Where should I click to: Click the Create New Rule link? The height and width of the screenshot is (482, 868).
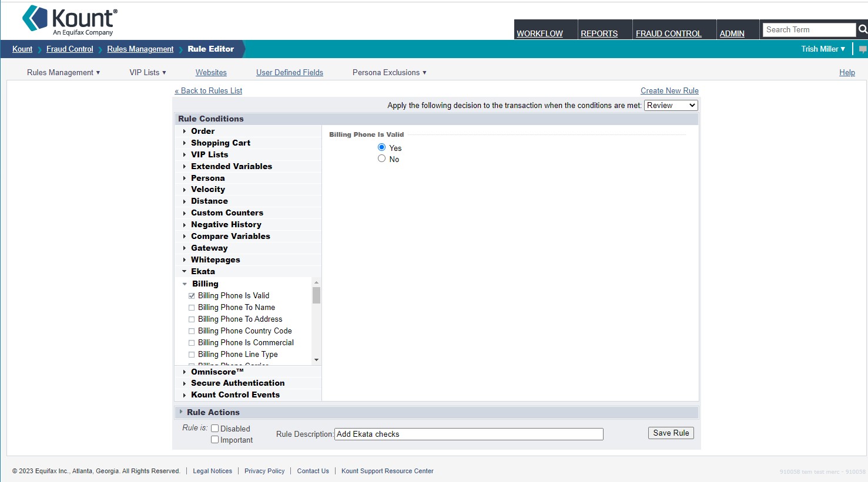tap(669, 90)
